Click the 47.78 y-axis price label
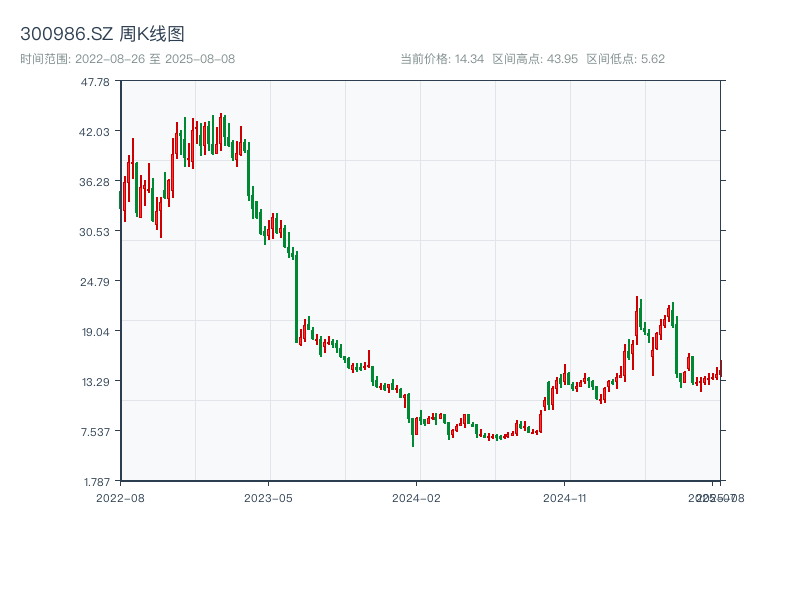 pos(94,81)
